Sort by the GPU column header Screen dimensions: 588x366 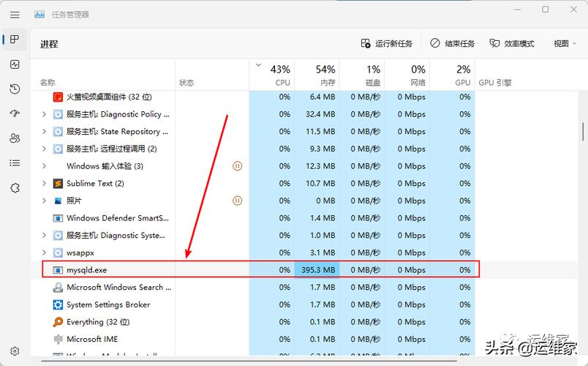pyautogui.click(x=452, y=75)
